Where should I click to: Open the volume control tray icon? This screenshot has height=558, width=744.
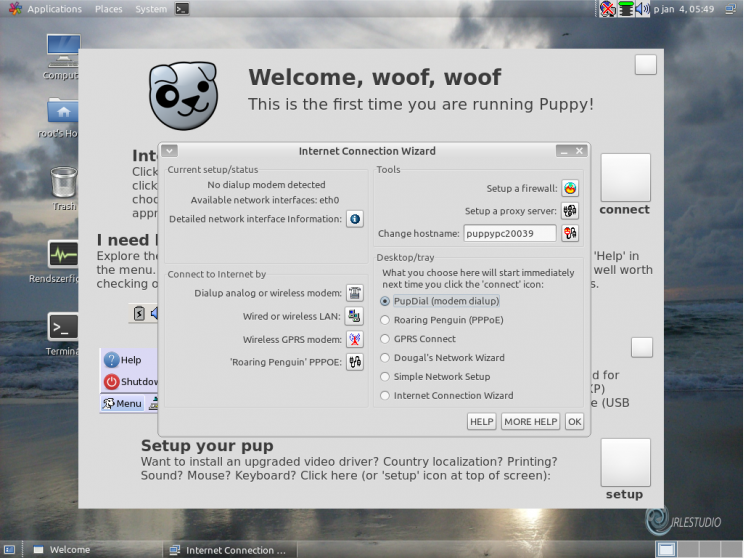642,9
